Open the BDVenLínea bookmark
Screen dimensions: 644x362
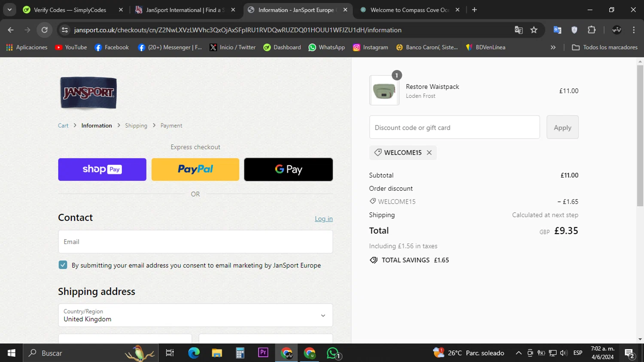coord(486,47)
